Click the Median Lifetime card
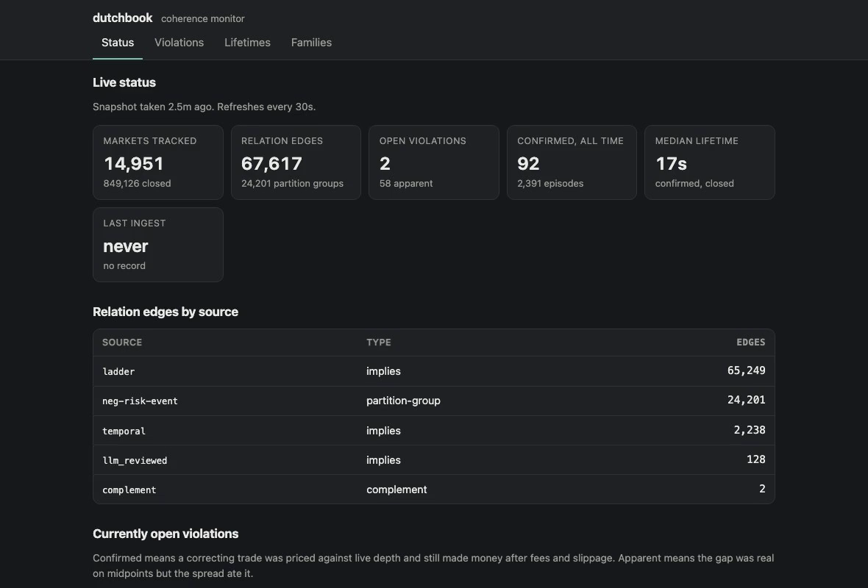868x588 pixels. coord(710,162)
